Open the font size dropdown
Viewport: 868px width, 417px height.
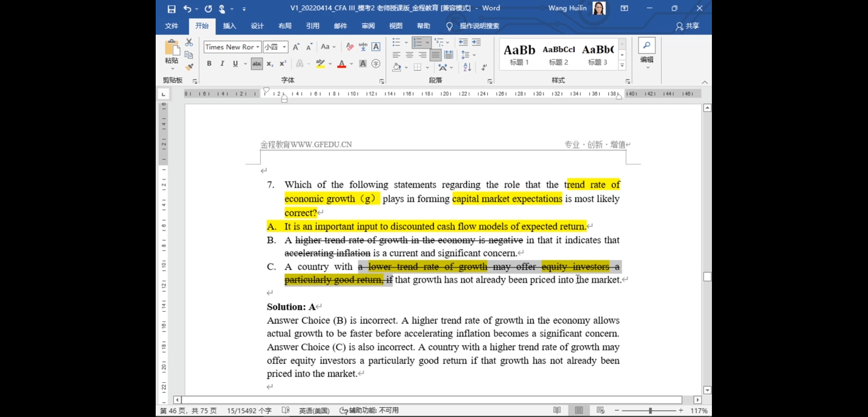284,47
